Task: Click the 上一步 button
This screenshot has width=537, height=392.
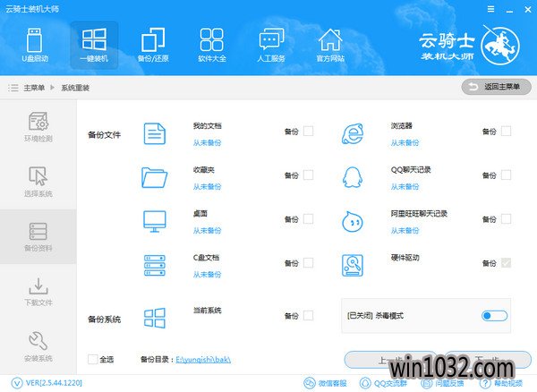Action: point(390,360)
